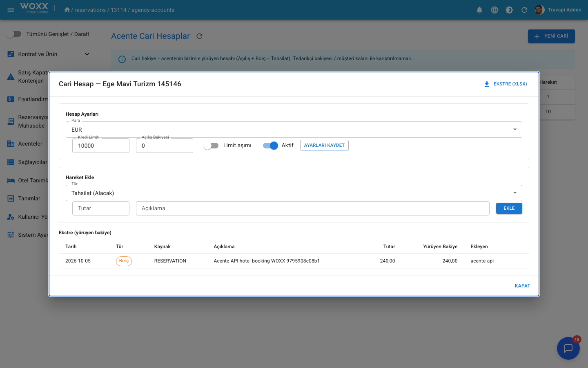
Task: Click the Otel Tanımları bed icon
Action: point(11,180)
